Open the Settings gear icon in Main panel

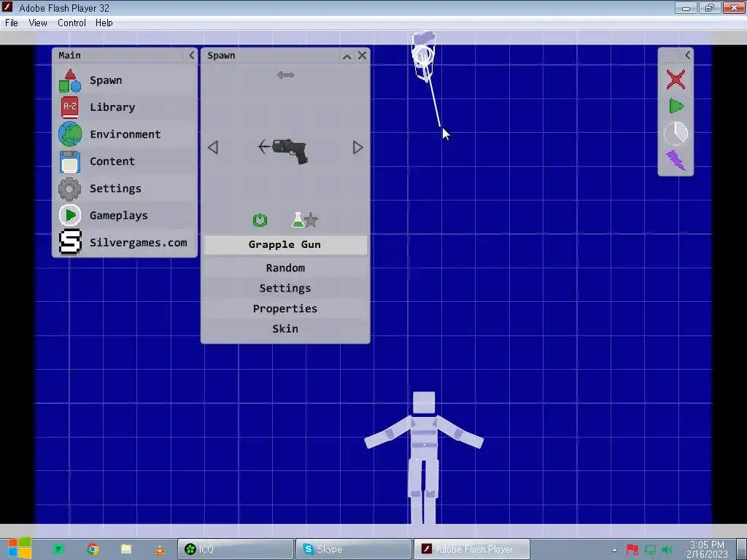tap(69, 189)
